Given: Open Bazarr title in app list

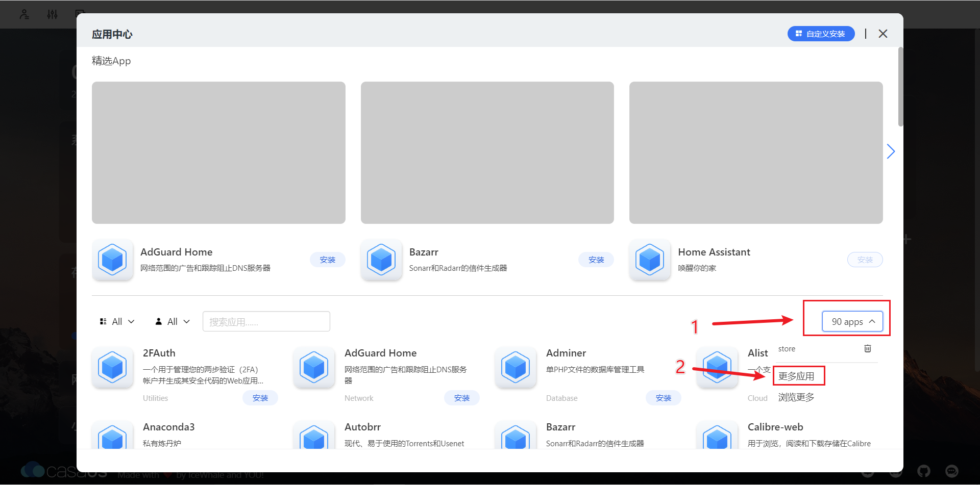Looking at the screenshot, I should (x=560, y=427).
